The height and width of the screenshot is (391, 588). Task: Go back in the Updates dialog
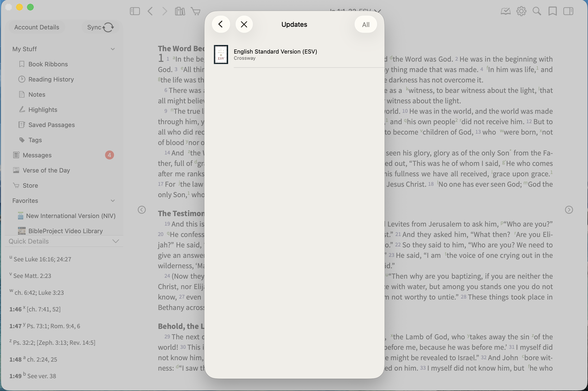[221, 24]
